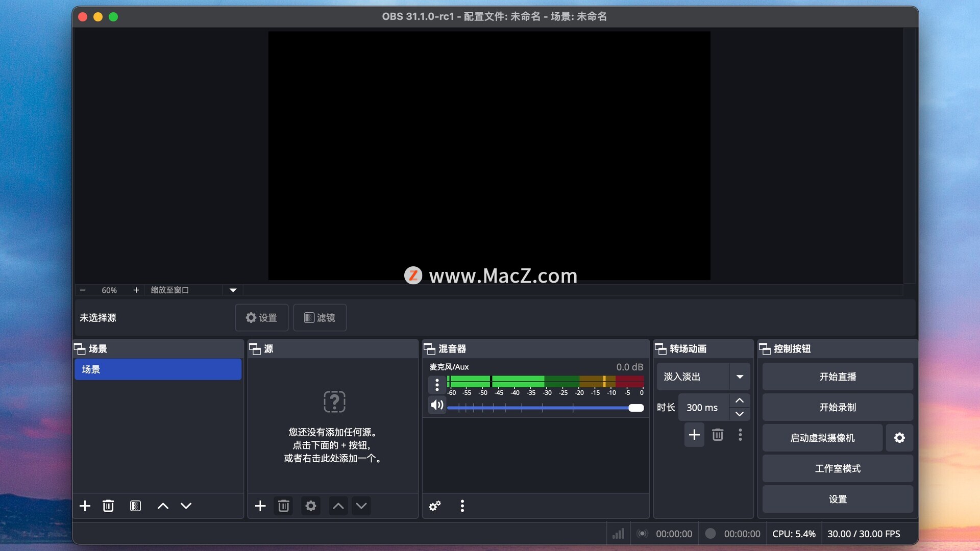Zoom out preview with minus icon
This screenshot has width=980, height=551.
click(83, 290)
